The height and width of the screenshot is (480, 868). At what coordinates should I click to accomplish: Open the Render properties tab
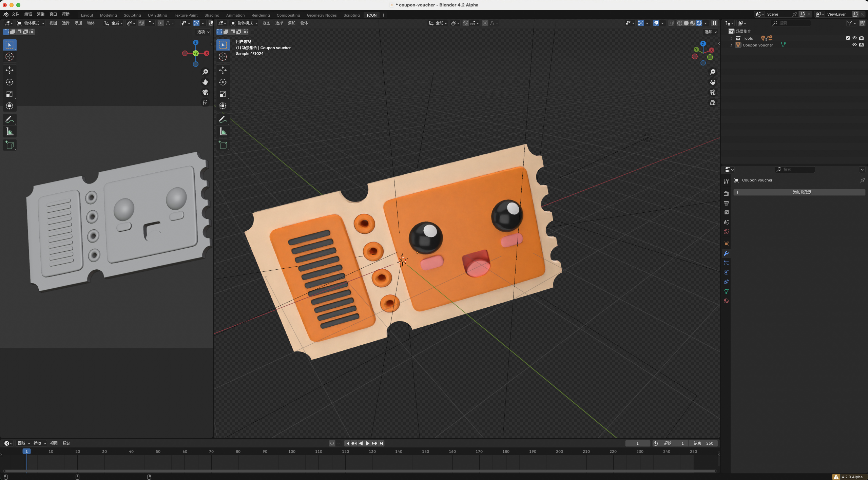coord(726,193)
